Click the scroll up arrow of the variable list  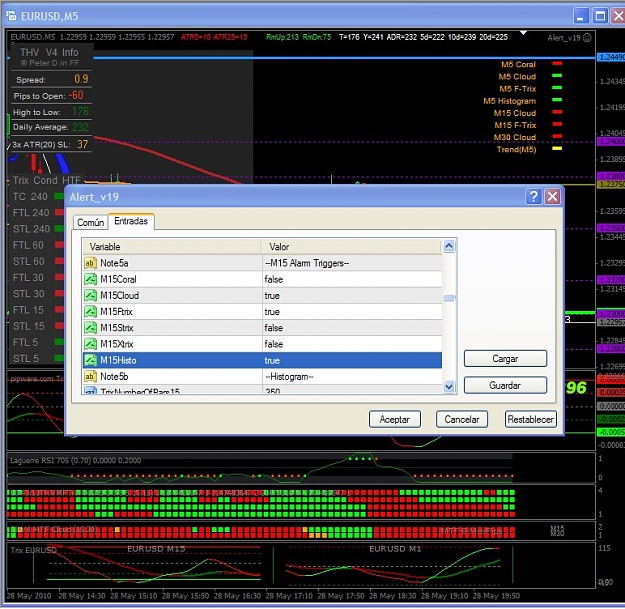coord(449,246)
